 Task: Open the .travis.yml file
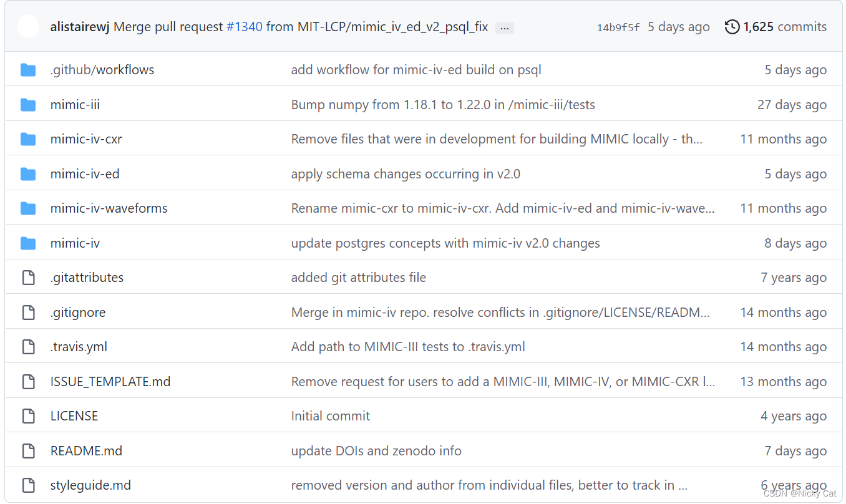(x=79, y=346)
